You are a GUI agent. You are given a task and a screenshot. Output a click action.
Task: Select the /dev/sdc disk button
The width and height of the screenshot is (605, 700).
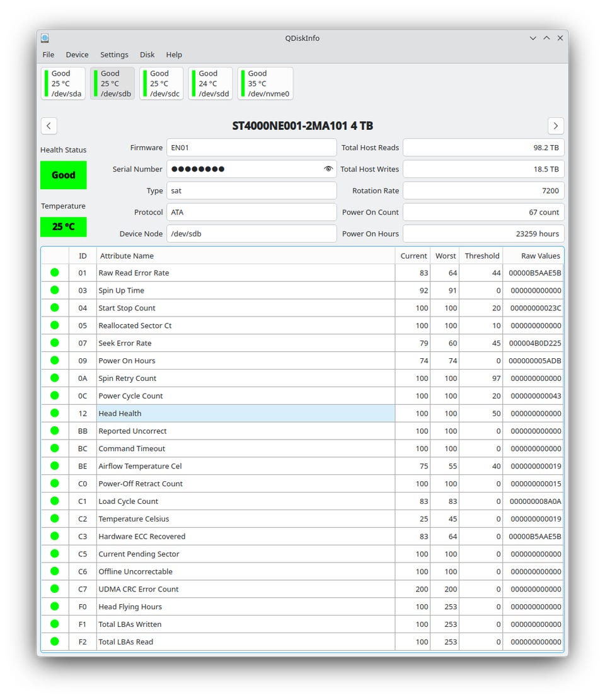click(x=161, y=83)
